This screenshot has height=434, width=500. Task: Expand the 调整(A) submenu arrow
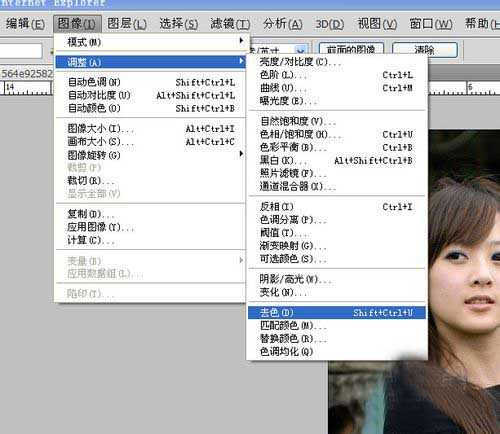pyautogui.click(x=241, y=61)
